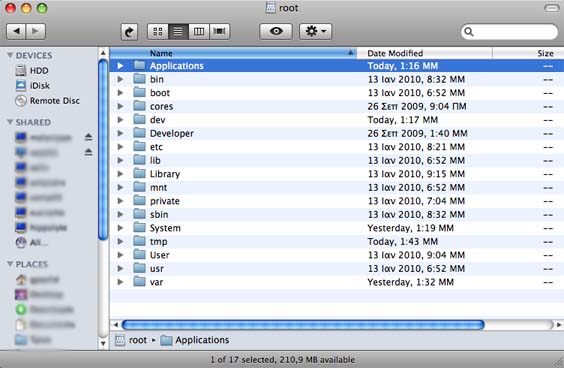Eject the second shared computer
The image size is (564, 368).
point(88,152)
